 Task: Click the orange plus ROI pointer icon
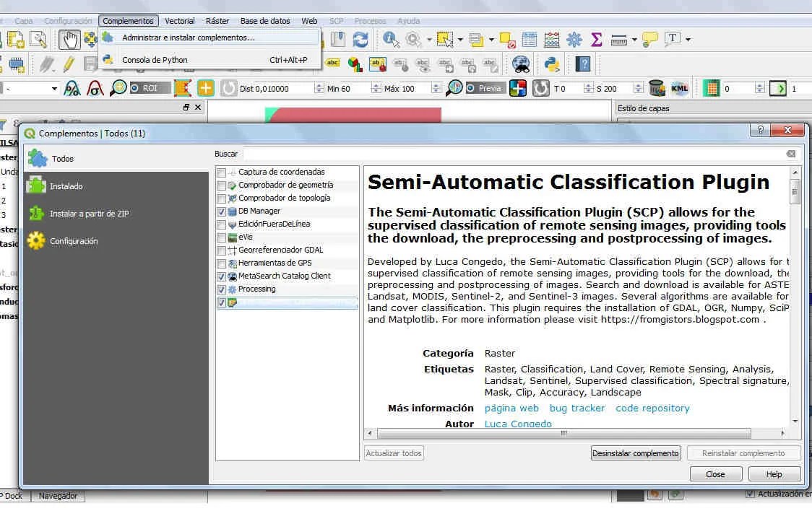coord(206,88)
